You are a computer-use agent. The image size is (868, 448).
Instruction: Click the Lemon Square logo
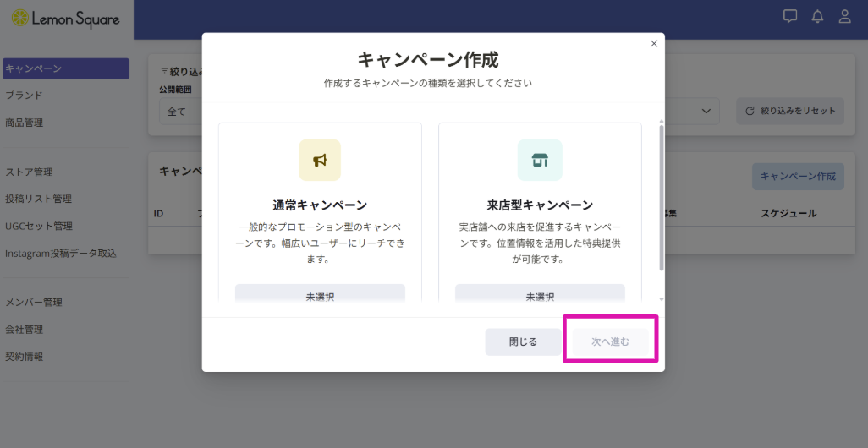coord(65,19)
